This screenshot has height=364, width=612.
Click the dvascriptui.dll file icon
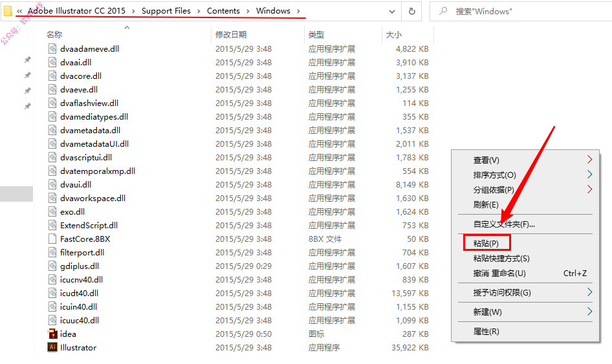[52, 157]
